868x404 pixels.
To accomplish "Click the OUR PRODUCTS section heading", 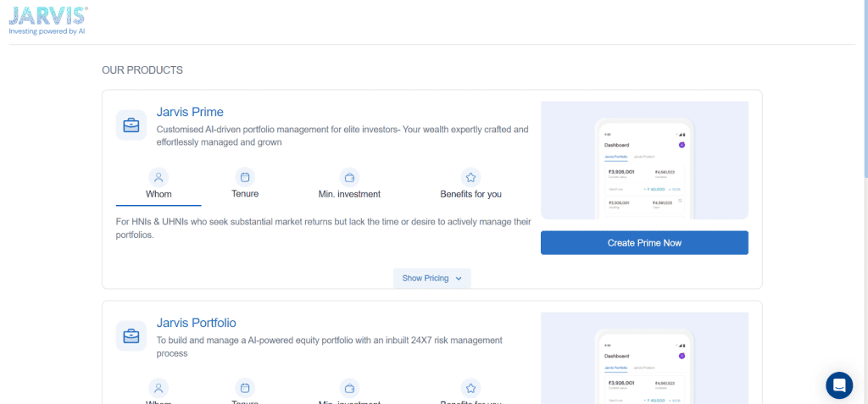I will [142, 69].
